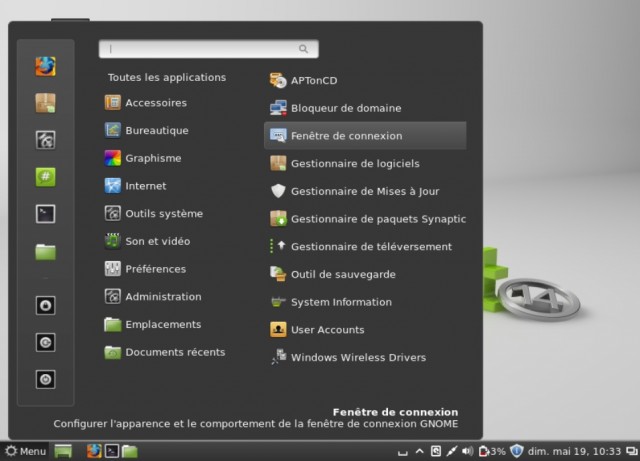Launch Outil de sauvegarde
This screenshot has height=461, width=640.
pyautogui.click(x=365, y=274)
